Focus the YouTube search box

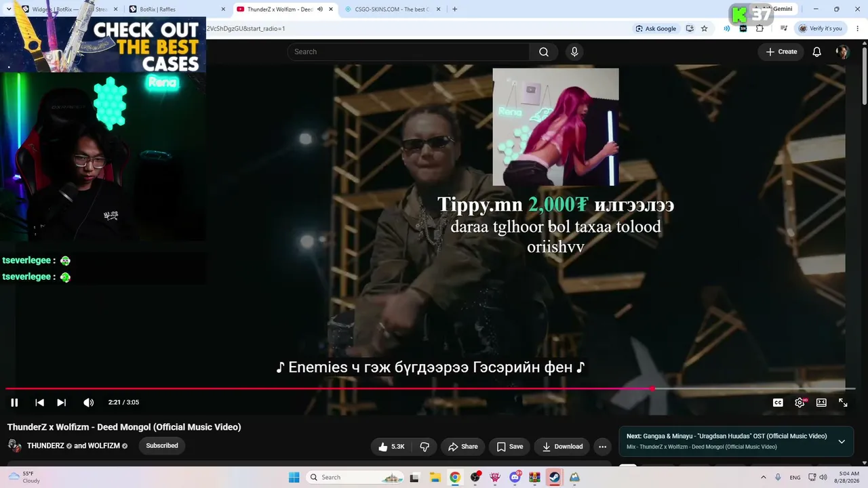pyautogui.click(x=409, y=52)
